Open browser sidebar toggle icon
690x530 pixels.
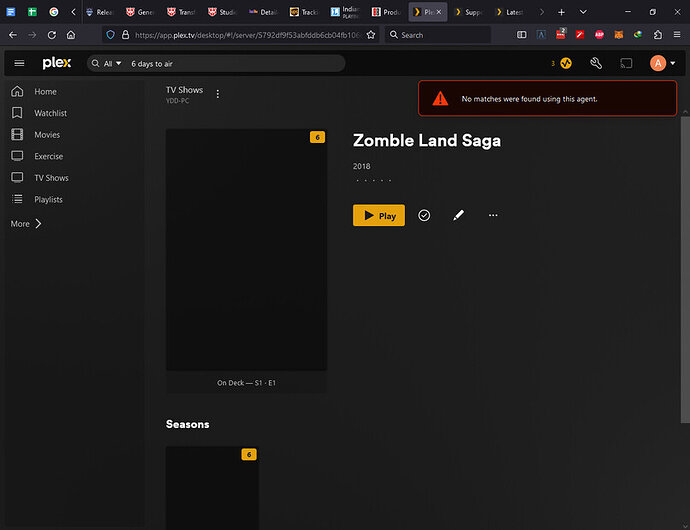(521, 34)
